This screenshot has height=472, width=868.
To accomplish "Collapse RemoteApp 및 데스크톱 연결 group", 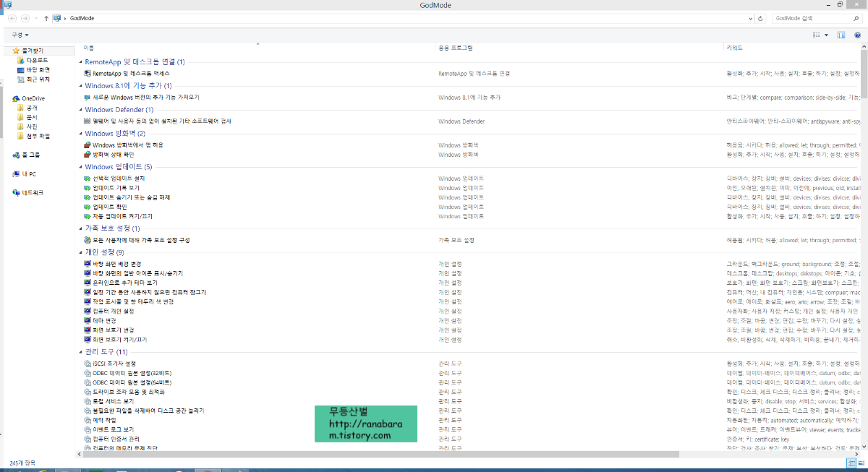I will [80, 62].
